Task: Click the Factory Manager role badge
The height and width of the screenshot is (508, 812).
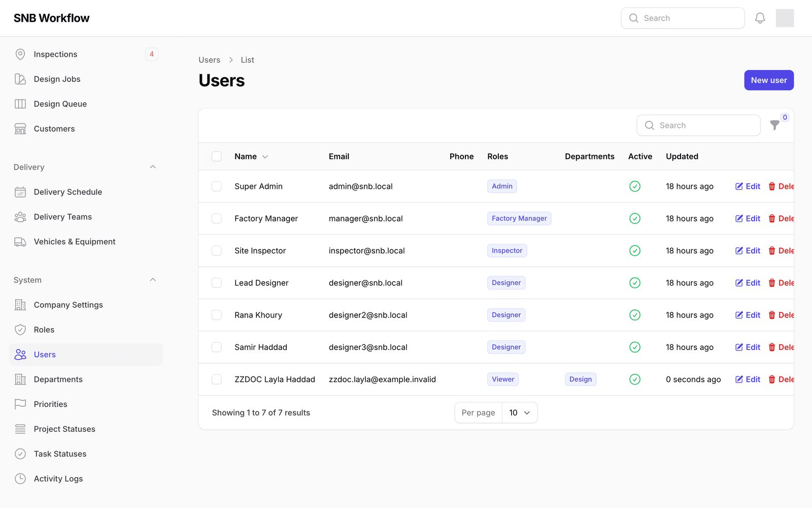Action: (x=519, y=218)
